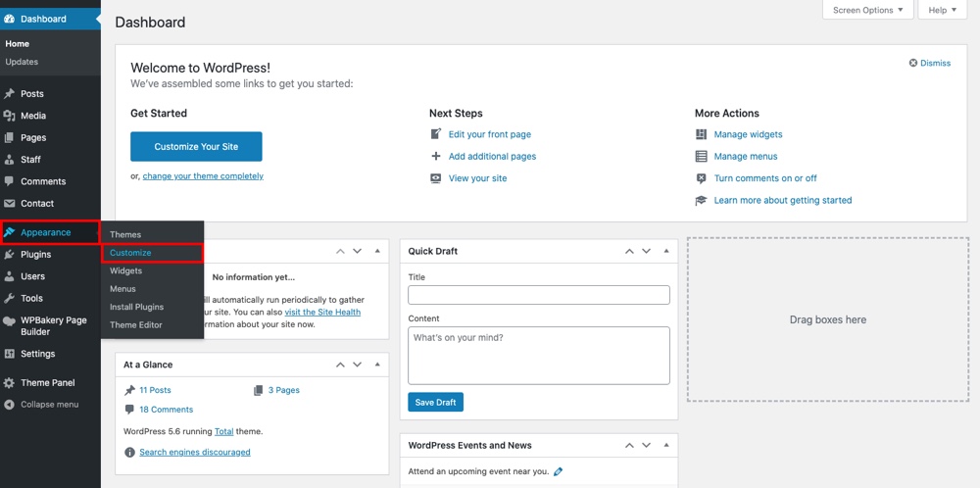Open Menus from Appearance submenu
The height and width of the screenshot is (488, 980).
[122, 289]
